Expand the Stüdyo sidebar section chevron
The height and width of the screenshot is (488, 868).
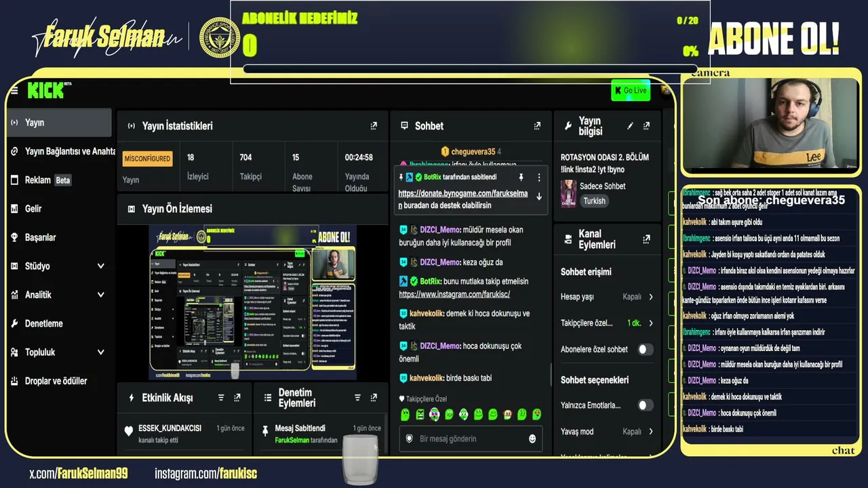point(101,266)
